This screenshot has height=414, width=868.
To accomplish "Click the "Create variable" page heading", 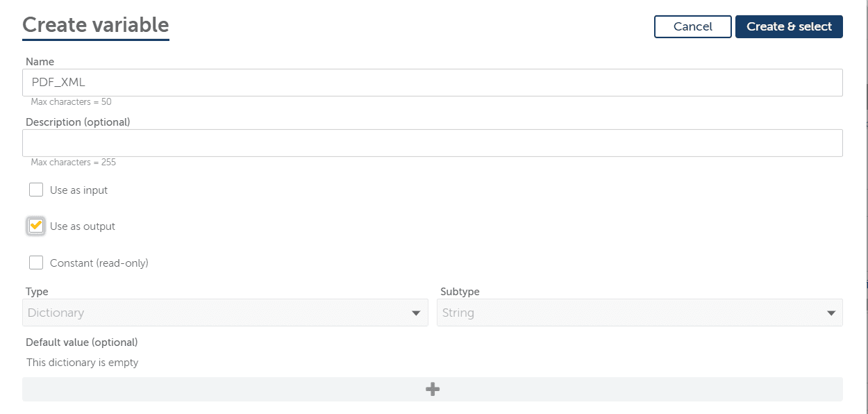I will click(x=95, y=24).
